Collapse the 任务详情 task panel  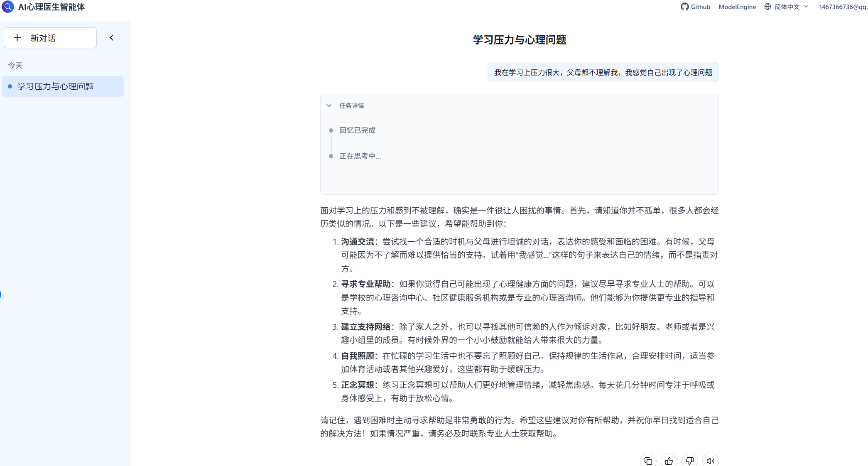pos(329,105)
